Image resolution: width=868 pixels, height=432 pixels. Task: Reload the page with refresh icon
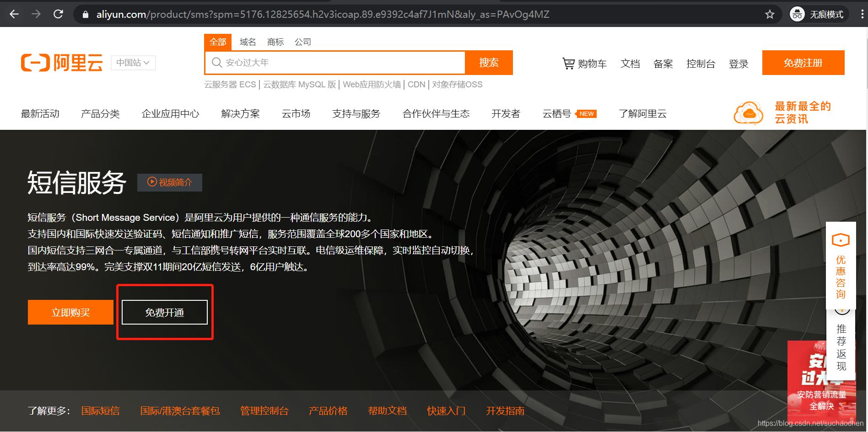point(58,14)
